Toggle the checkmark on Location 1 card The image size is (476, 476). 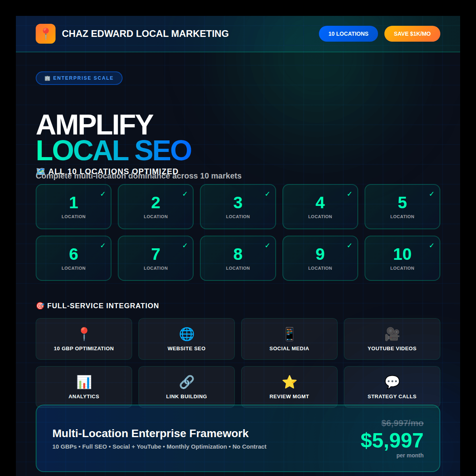(103, 194)
